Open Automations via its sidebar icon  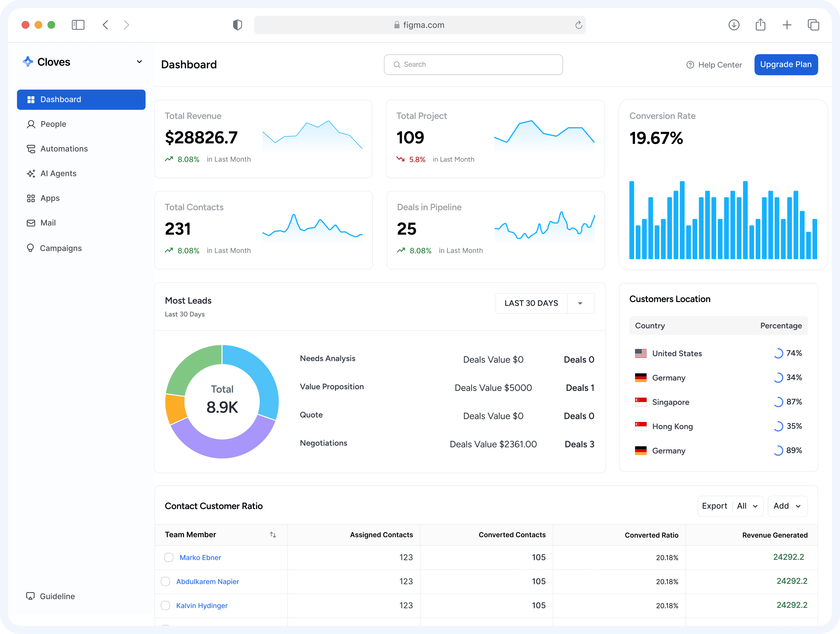coord(31,148)
